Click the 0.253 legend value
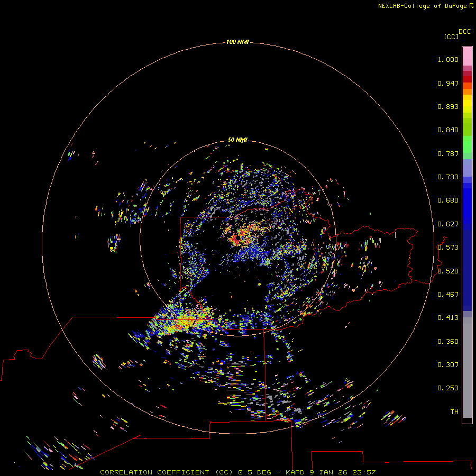Image resolution: width=476 pixels, height=476 pixels. click(x=448, y=388)
